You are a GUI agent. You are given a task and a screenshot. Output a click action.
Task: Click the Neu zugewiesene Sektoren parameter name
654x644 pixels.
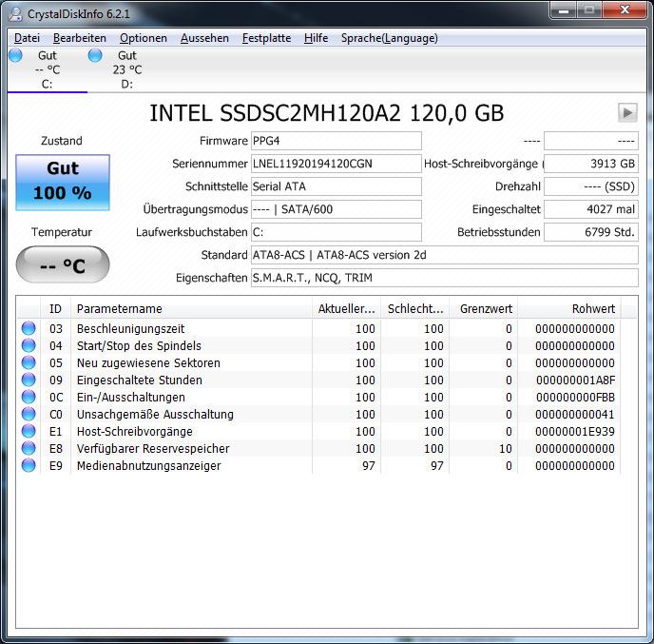pyautogui.click(x=148, y=363)
